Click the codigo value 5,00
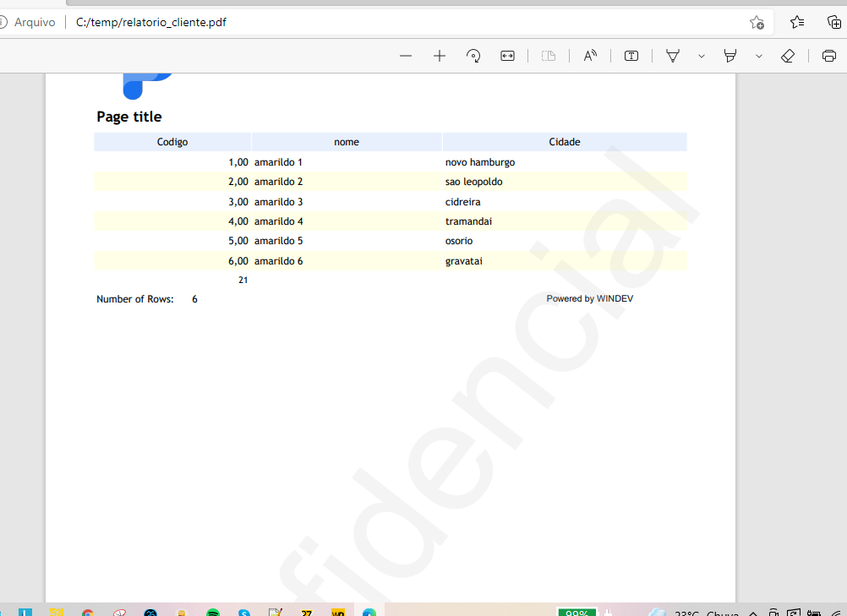Image resolution: width=847 pixels, height=616 pixels. click(x=238, y=241)
